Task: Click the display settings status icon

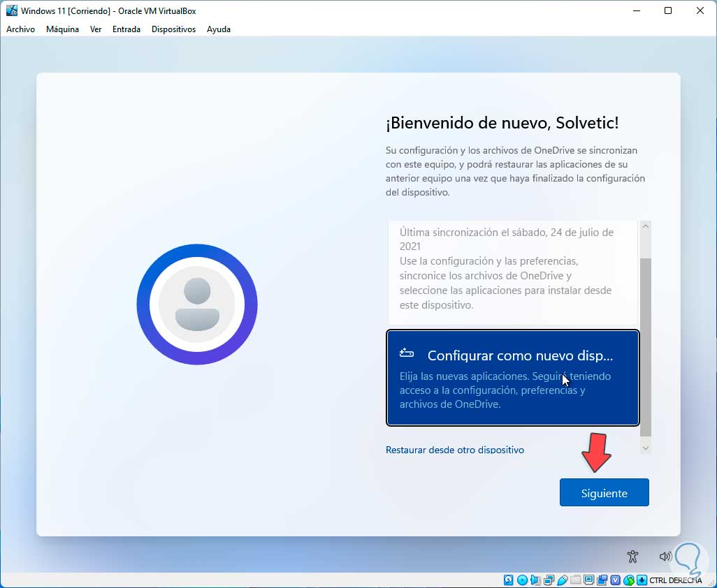Action: pos(589,580)
